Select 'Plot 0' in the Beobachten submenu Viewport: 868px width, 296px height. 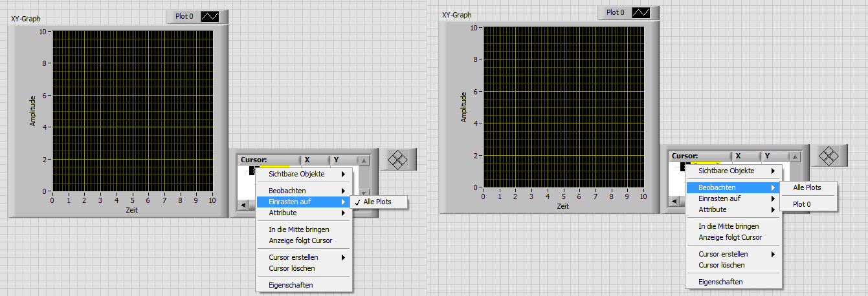802,204
